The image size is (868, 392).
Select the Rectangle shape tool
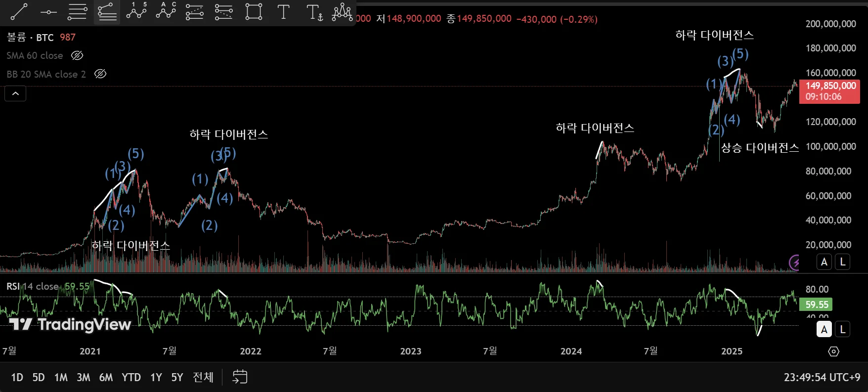254,11
